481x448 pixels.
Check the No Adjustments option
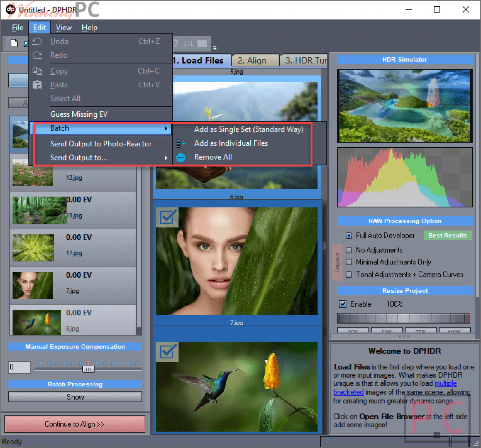[x=349, y=250]
